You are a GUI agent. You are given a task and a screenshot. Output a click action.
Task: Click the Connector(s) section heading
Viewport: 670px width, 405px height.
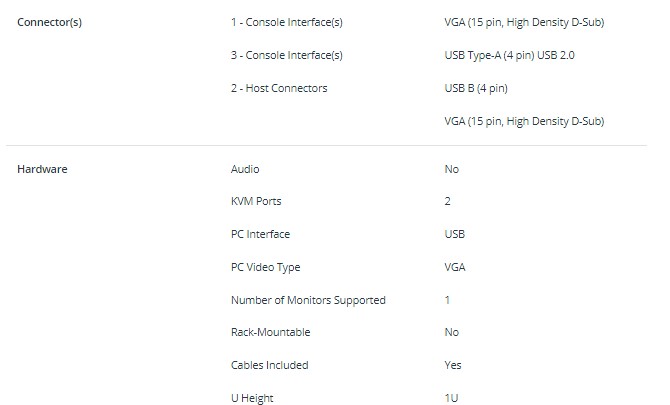click(50, 23)
